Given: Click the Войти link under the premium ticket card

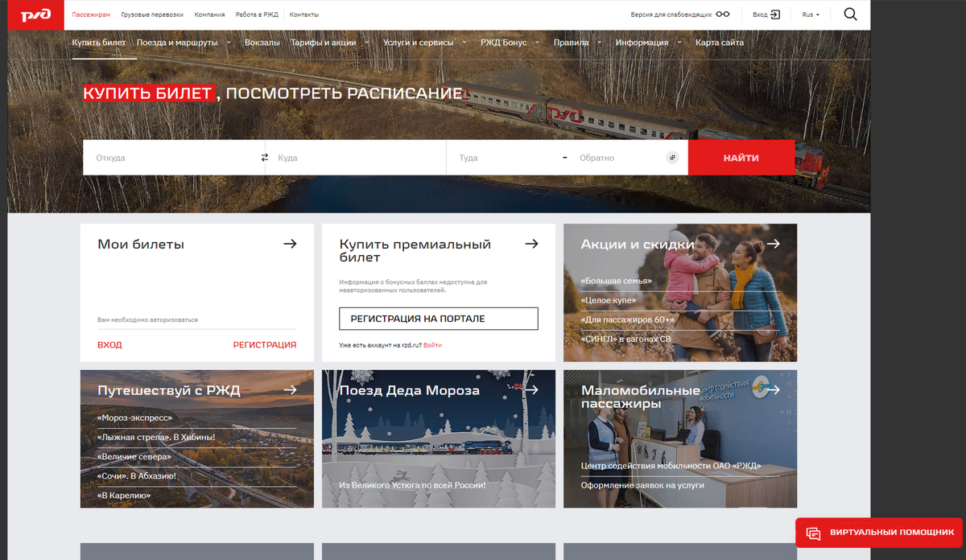Looking at the screenshot, I should tap(432, 345).
